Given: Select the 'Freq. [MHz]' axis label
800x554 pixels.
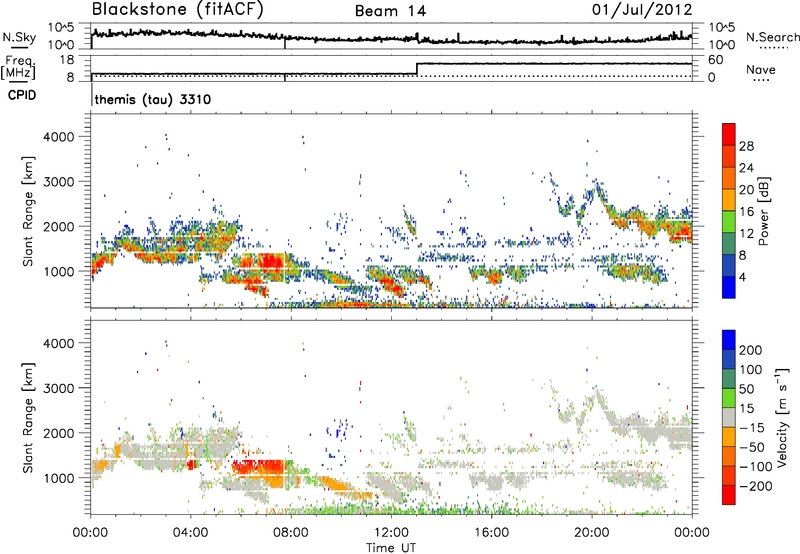Looking at the screenshot, I should (18, 67).
